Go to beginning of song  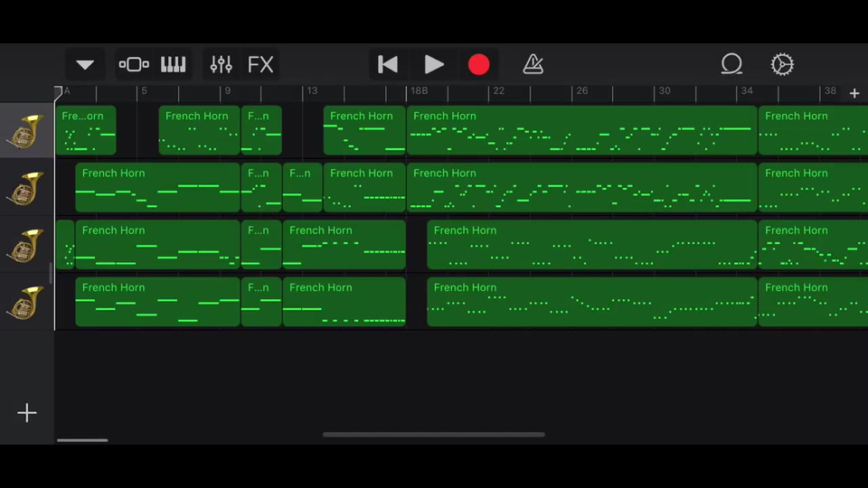(388, 65)
